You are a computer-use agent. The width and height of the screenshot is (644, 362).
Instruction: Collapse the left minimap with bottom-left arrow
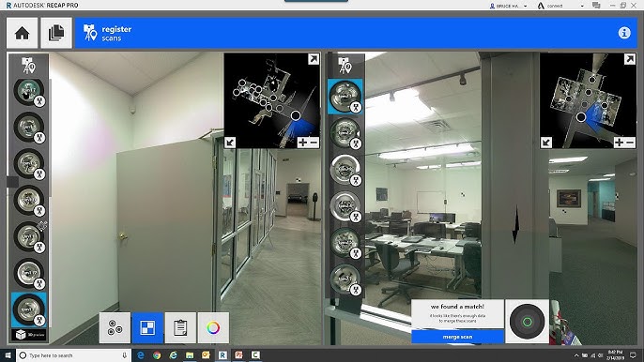[230, 143]
